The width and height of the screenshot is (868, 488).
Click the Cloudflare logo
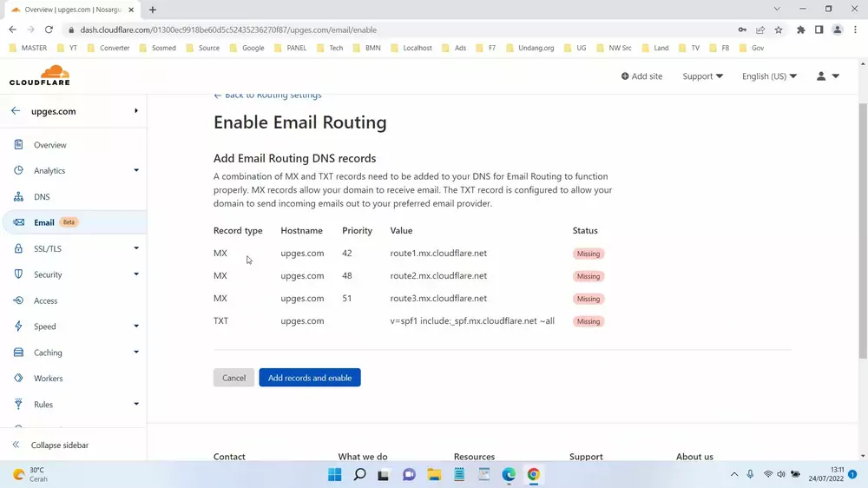39,76
